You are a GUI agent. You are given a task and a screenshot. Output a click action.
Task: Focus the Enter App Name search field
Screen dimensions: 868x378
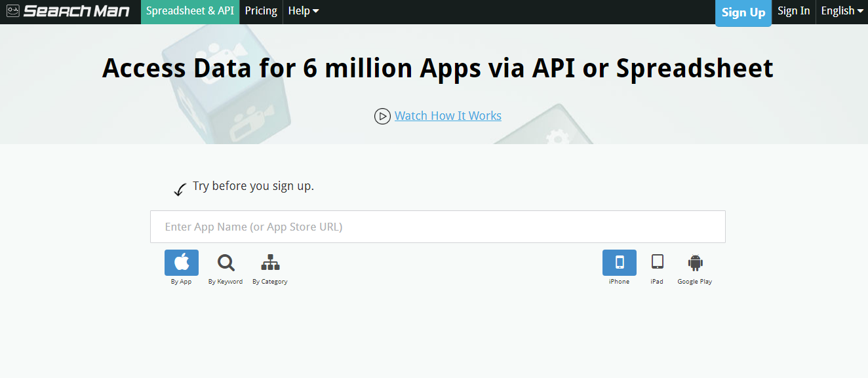pyautogui.click(x=437, y=227)
